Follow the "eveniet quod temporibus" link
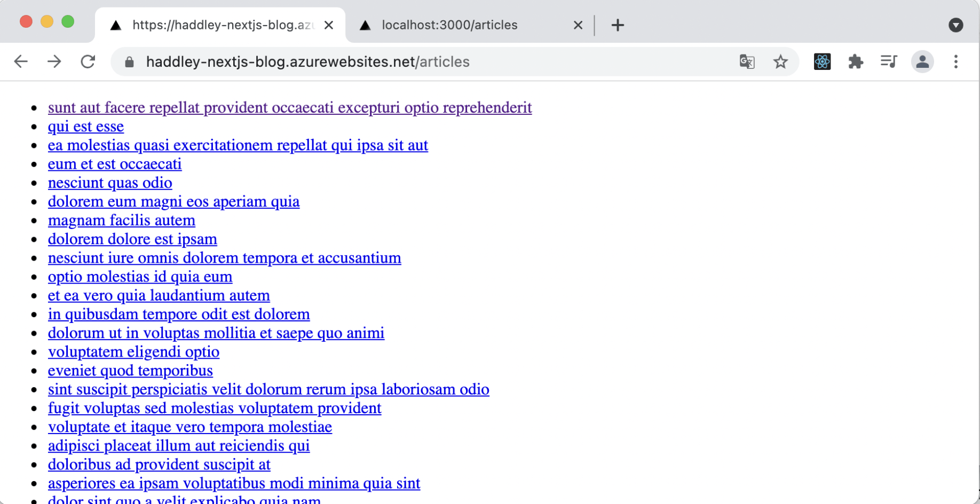Image resolution: width=980 pixels, height=504 pixels. [130, 371]
